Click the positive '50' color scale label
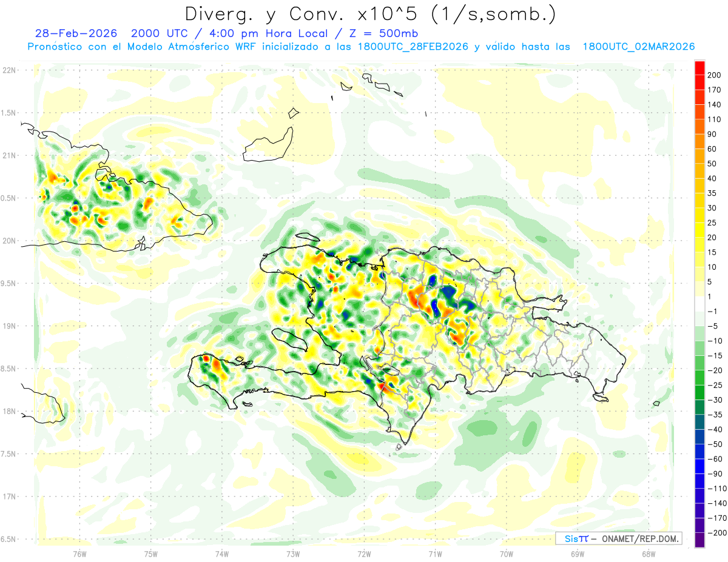This screenshot has height=562, width=728. click(x=712, y=164)
